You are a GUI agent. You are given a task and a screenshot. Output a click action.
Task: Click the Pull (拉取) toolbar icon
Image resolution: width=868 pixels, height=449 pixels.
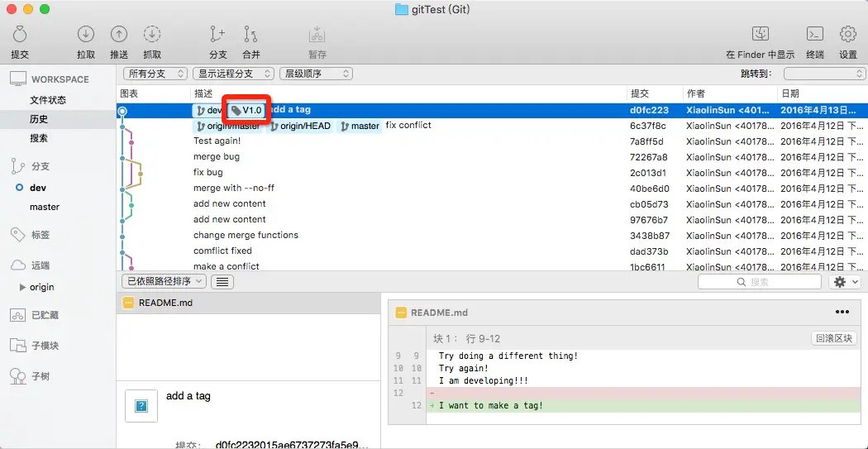pos(86,35)
